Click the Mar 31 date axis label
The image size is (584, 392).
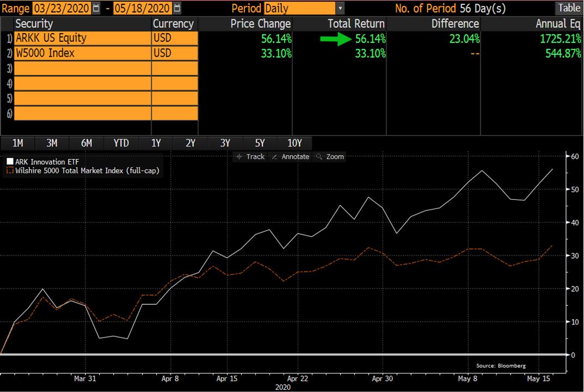coord(85,378)
